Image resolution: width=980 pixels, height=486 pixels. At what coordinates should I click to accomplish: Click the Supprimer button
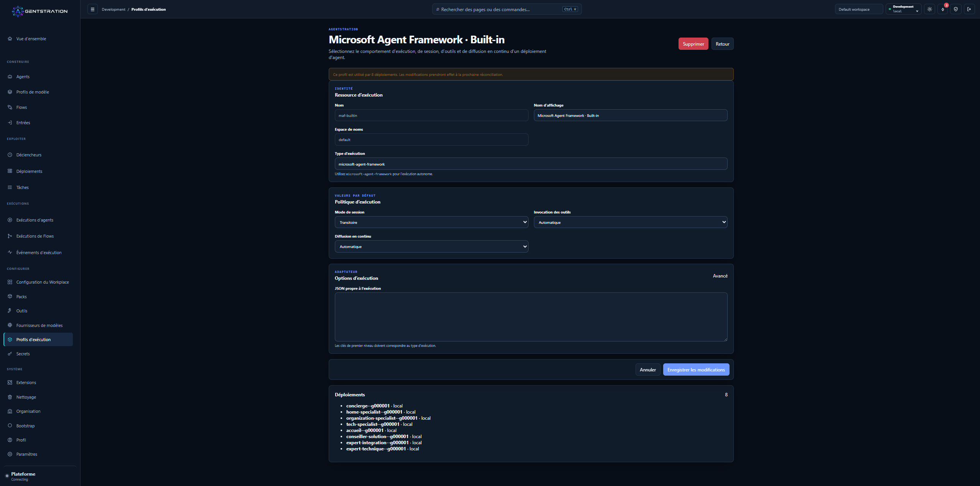click(693, 44)
